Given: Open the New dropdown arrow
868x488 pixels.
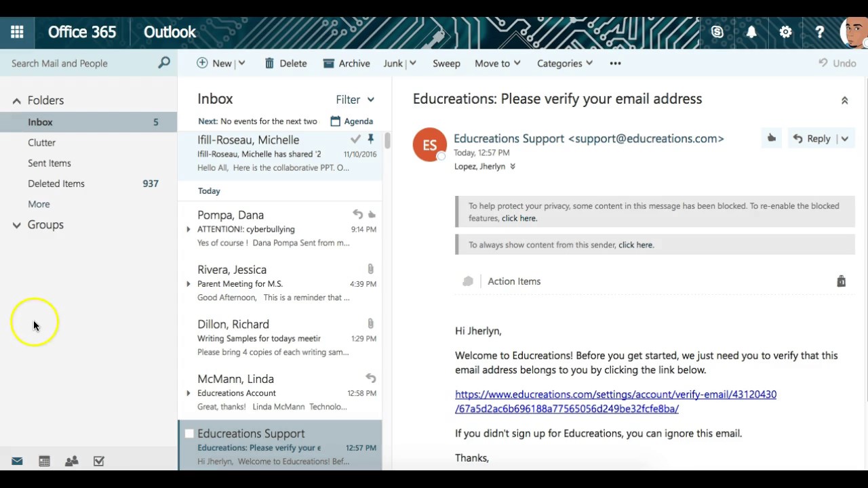Looking at the screenshot, I should click(241, 63).
